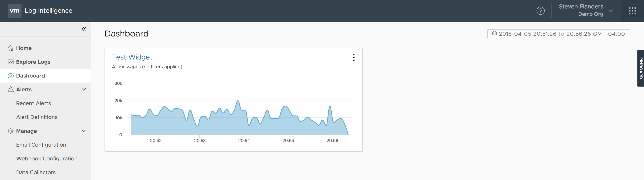Click the Home house icon

point(11,48)
